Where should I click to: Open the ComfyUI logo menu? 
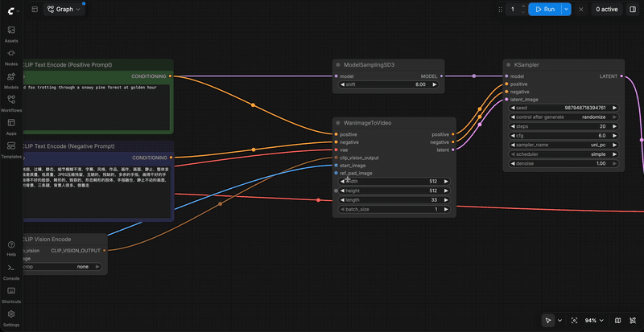pos(12,10)
